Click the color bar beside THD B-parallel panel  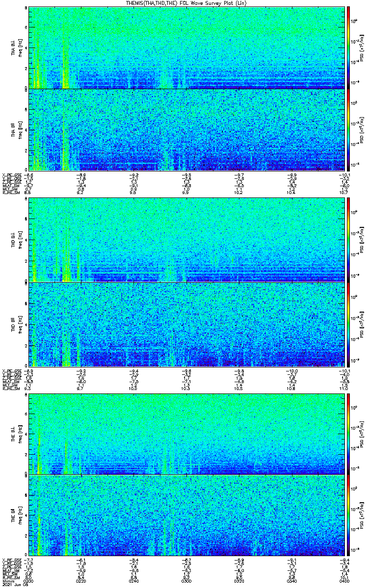click(348, 324)
